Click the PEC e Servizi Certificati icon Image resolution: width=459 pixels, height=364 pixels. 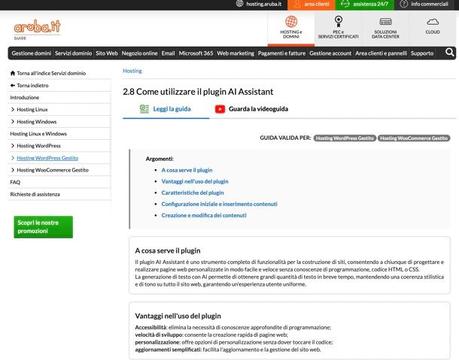pyautogui.click(x=338, y=22)
